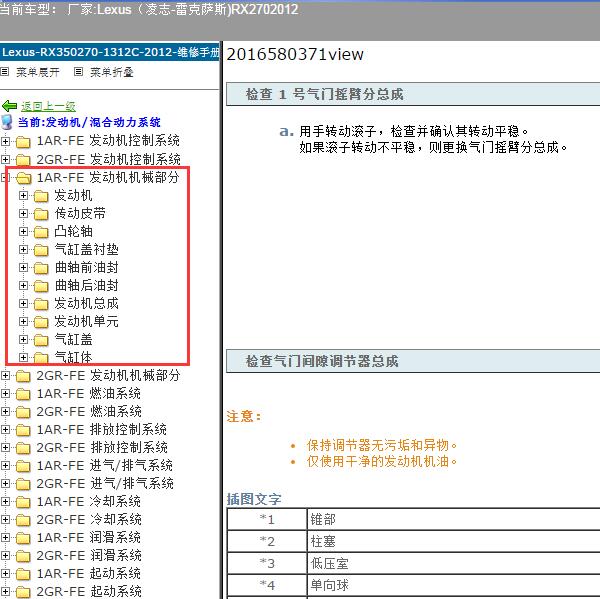Click open folder icon of 1AR-FE 发动机机械部分
Viewport: 600px width, 599px height.
[24, 178]
